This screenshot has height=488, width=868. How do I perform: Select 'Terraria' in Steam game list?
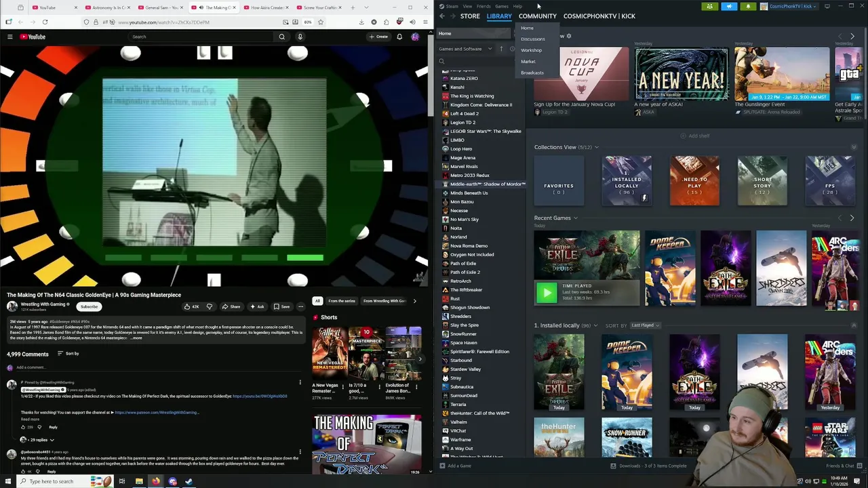(458, 405)
